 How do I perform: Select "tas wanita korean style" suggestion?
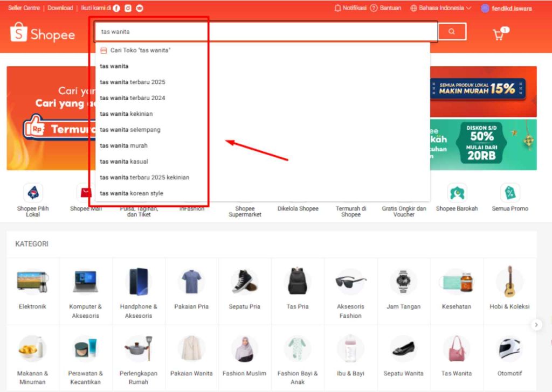point(263,193)
